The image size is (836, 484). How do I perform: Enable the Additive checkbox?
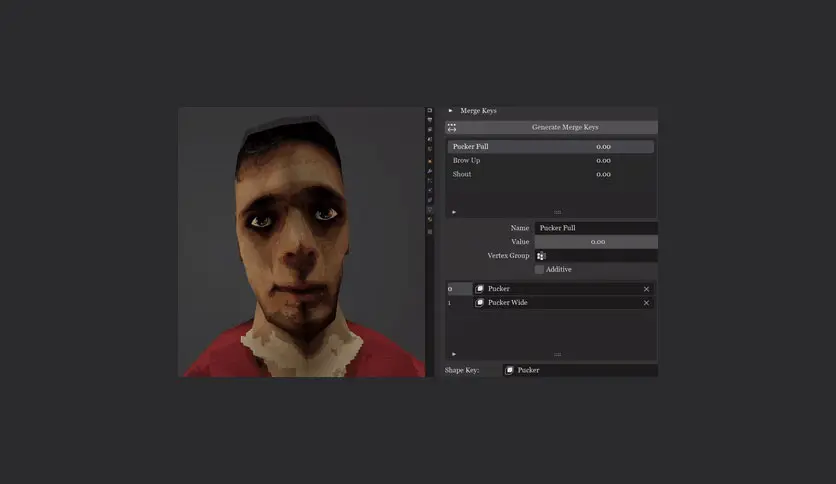click(x=540, y=270)
